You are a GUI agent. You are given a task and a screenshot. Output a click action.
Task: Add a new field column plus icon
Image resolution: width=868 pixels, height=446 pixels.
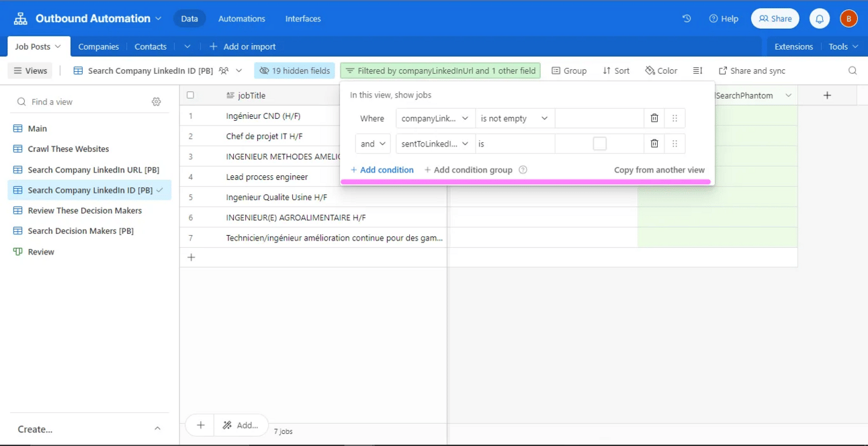[827, 95]
